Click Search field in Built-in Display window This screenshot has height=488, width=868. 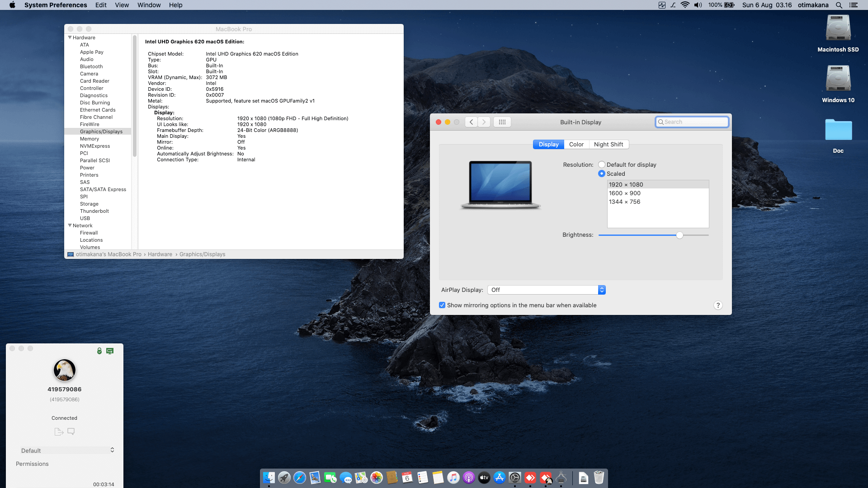(692, 122)
